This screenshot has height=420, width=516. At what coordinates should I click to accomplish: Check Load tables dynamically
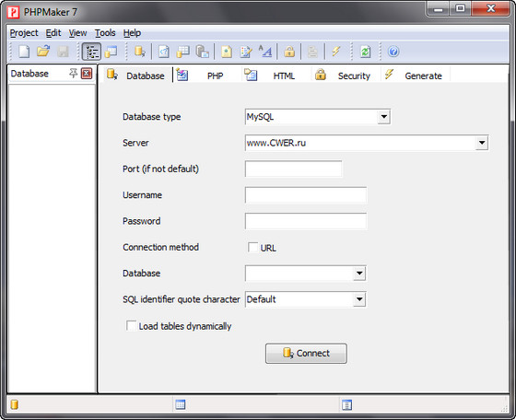point(131,326)
